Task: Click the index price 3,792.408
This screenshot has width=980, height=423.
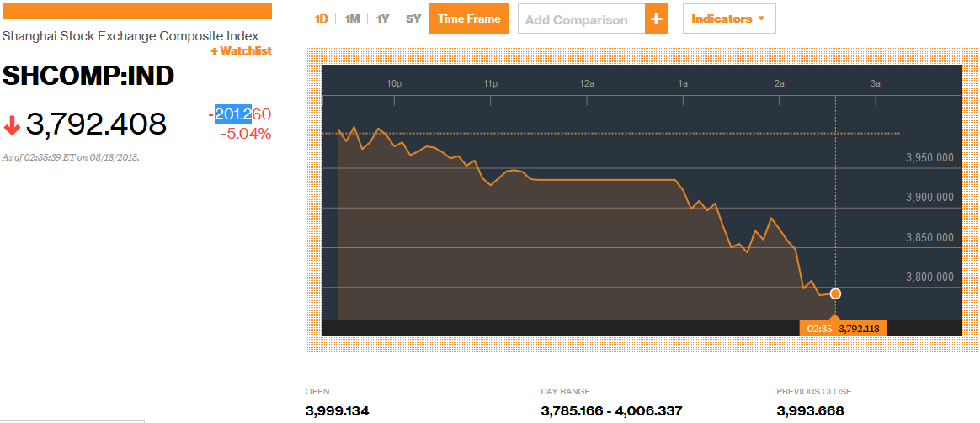Action: [x=96, y=124]
